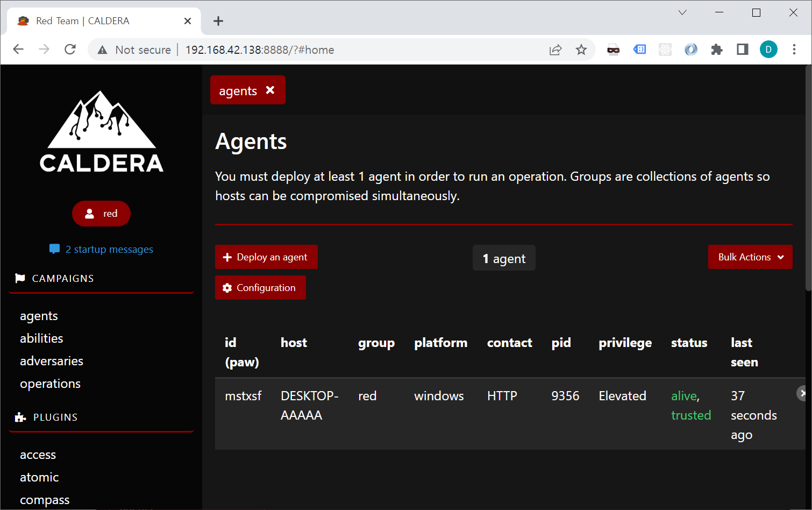Screen dimensions: 812x510
Task: Open a new browser tab
Action: point(218,21)
